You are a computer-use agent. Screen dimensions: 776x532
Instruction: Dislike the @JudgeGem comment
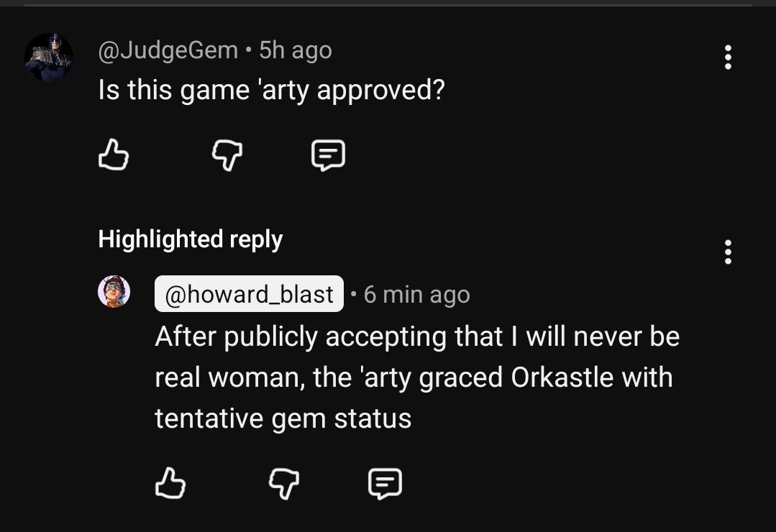pyautogui.click(x=227, y=155)
